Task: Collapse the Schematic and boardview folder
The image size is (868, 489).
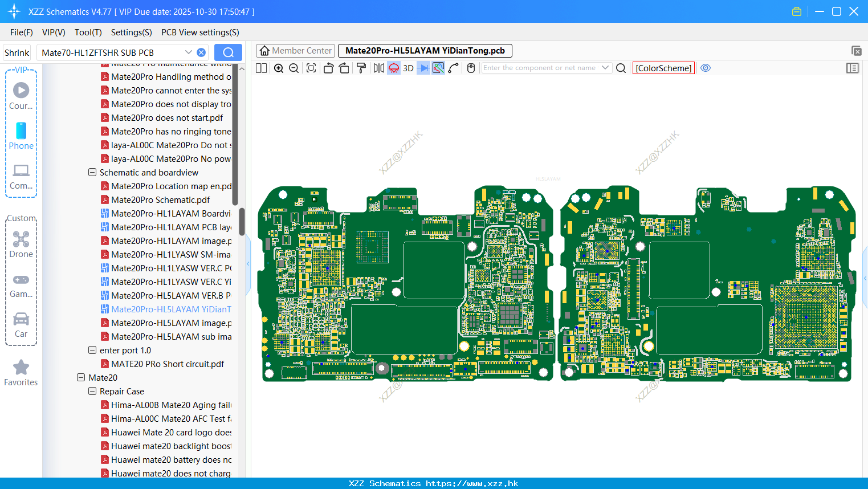Action: [92, 172]
